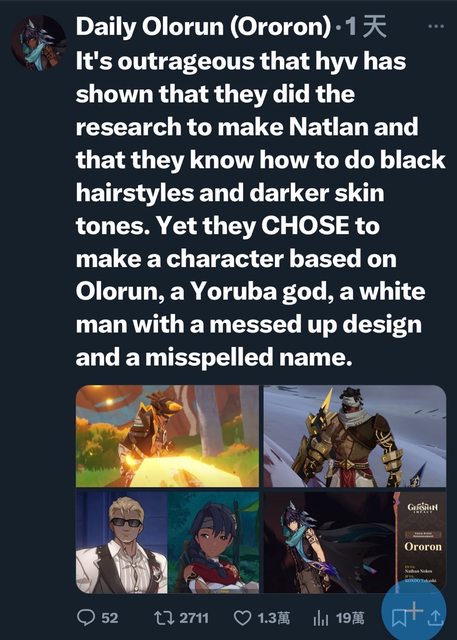This screenshot has width=457, height=640.
Task: Open the image labeled Ororon
Action: pos(355,542)
